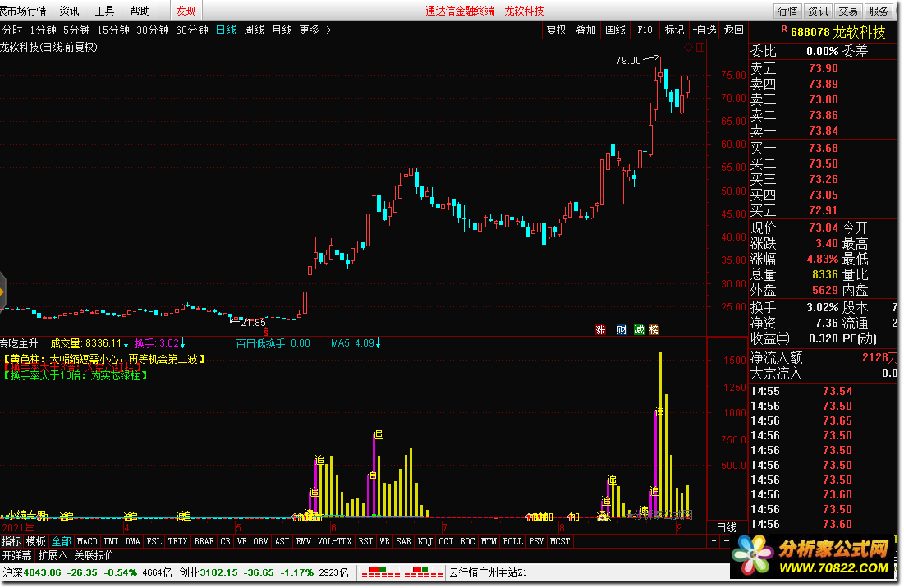The width and height of the screenshot is (904, 588).
Task: Select the 分时 timeframe
Action: (x=12, y=30)
